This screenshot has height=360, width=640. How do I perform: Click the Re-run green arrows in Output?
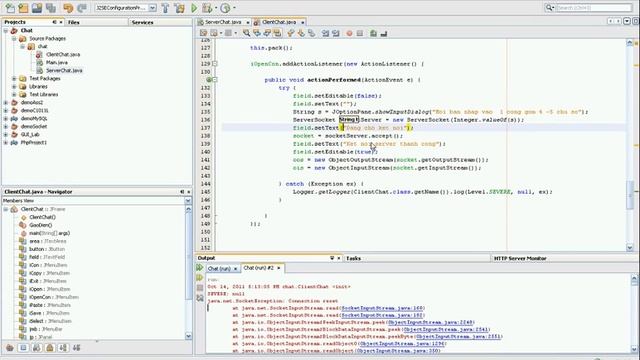[x=200, y=268]
